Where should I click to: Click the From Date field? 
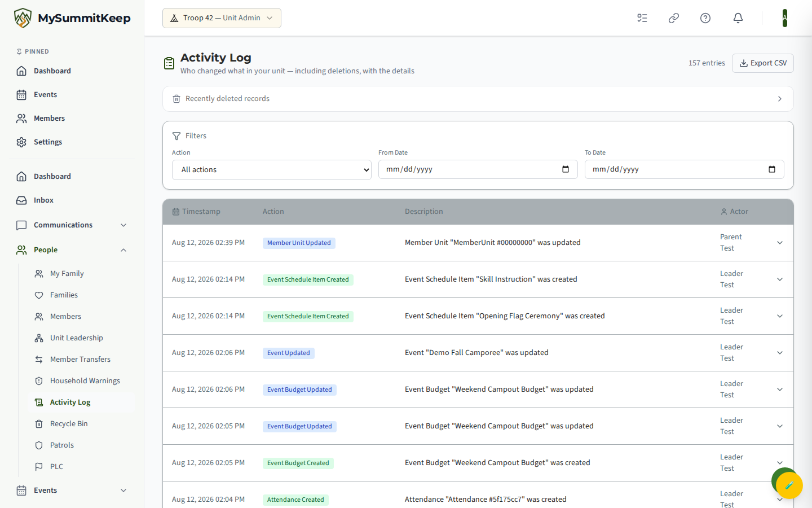coord(478,169)
